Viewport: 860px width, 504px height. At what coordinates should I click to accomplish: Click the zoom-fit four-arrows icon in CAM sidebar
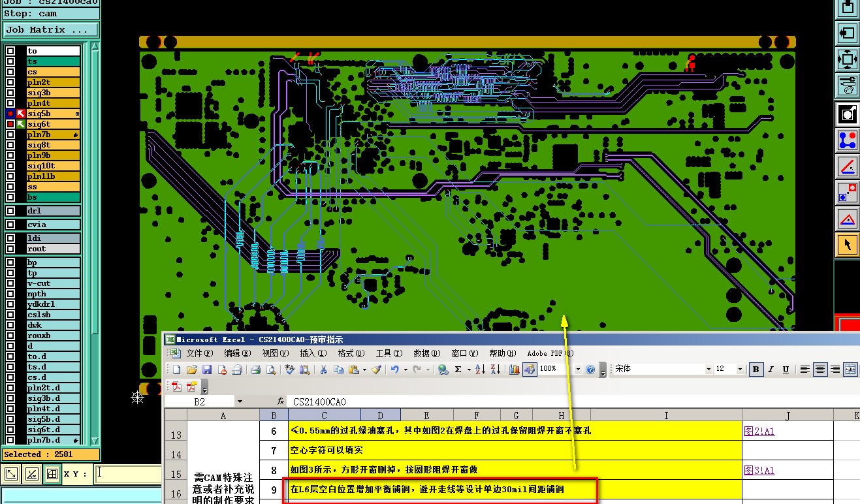(x=847, y=59)
